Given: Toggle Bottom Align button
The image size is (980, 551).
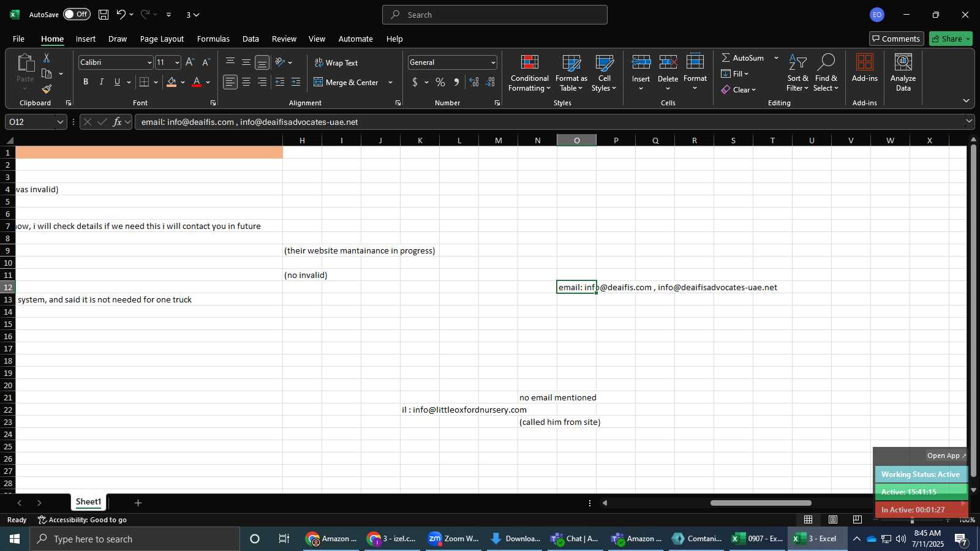Looking at the screenshot, I should (262, 62).
